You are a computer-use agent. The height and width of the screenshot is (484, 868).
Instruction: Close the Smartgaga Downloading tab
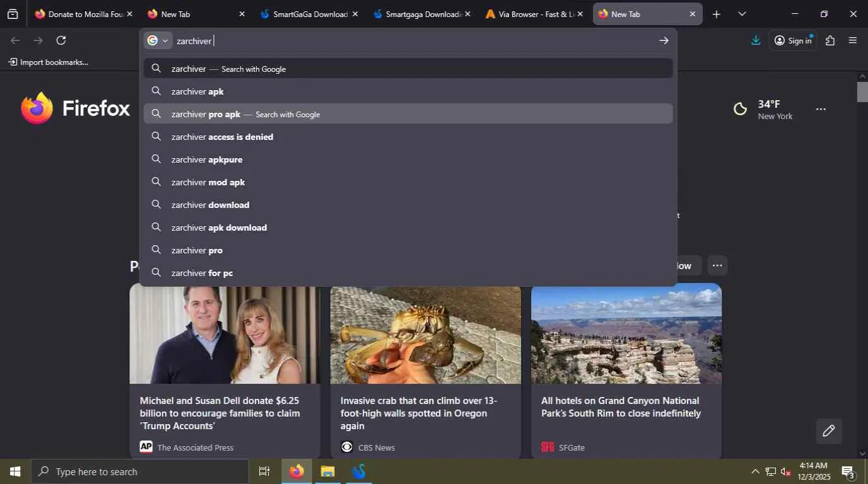(467, 14)
